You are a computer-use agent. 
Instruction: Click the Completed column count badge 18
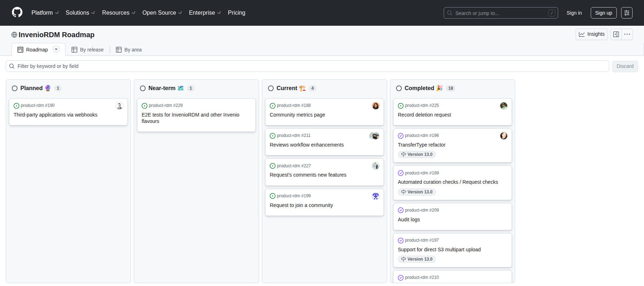coord(451,88)
